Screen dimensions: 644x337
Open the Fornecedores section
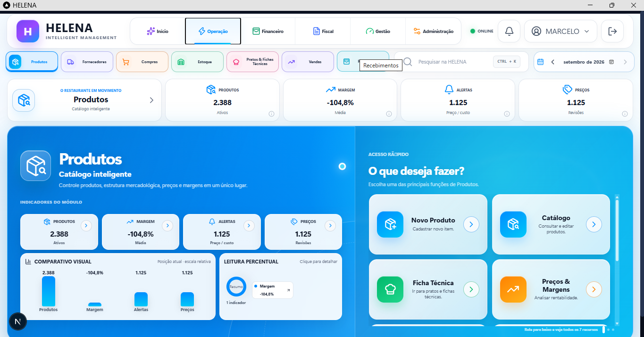(x=87, y=62)
